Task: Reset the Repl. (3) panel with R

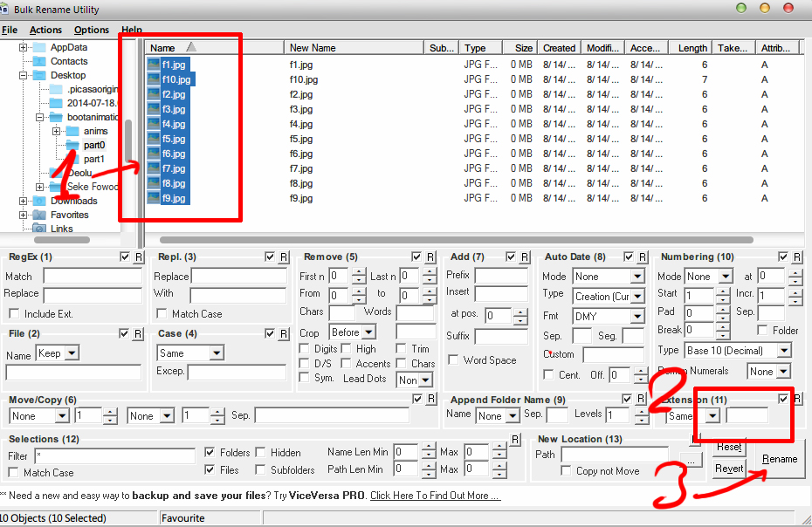Action: (x=284, y=257)
